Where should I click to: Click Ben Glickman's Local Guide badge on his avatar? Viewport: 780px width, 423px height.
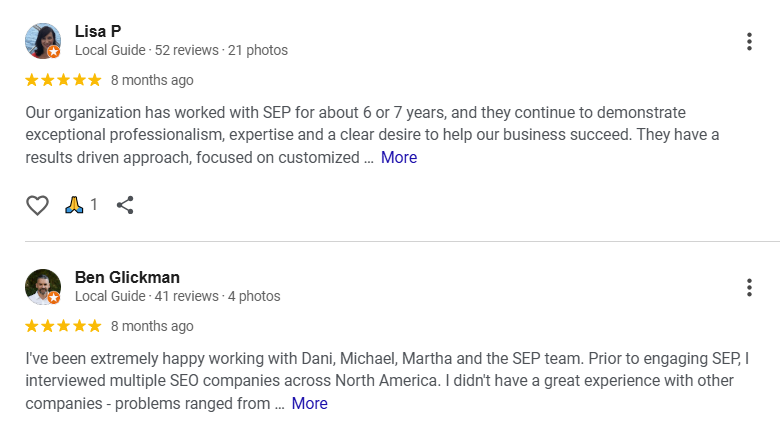pos(54,298)
